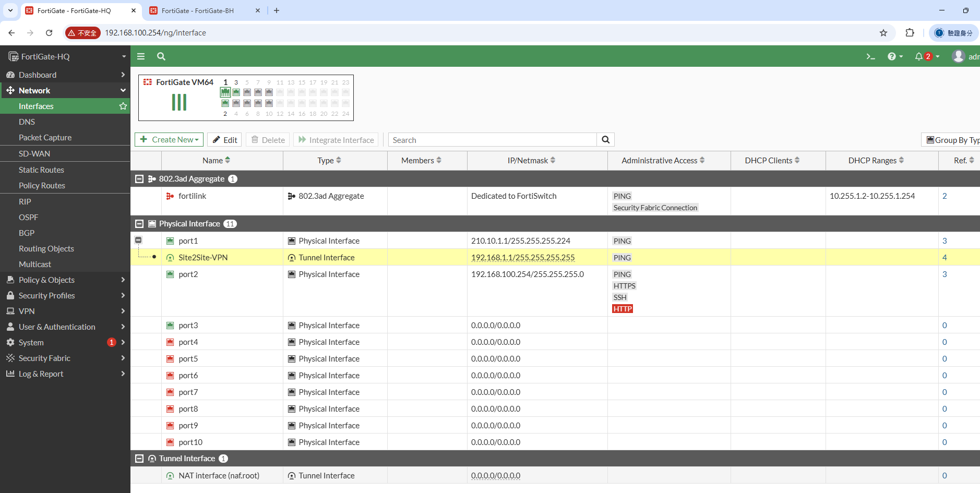Sort by the IP/Netmask column arrows
The image size is (980, 493).
click(553, 160)
